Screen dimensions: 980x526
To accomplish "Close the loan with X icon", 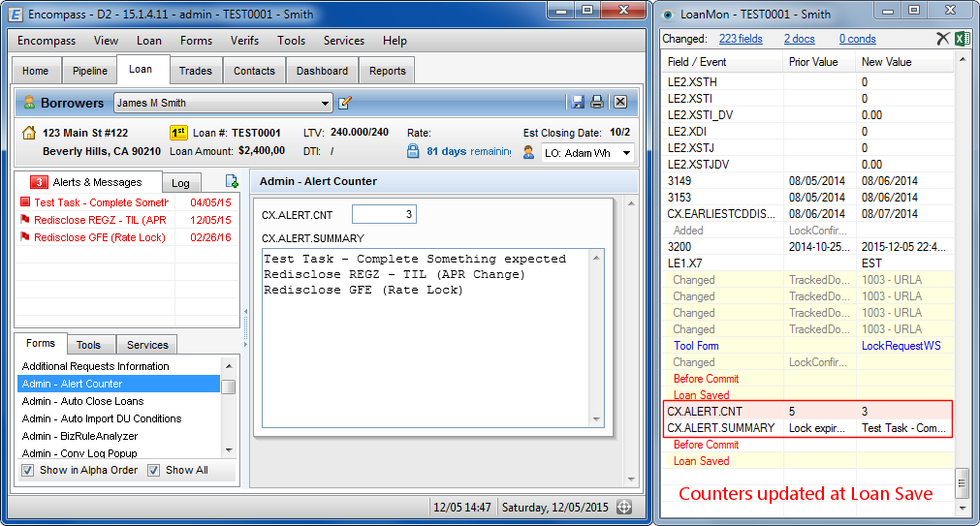I will 620,103.
